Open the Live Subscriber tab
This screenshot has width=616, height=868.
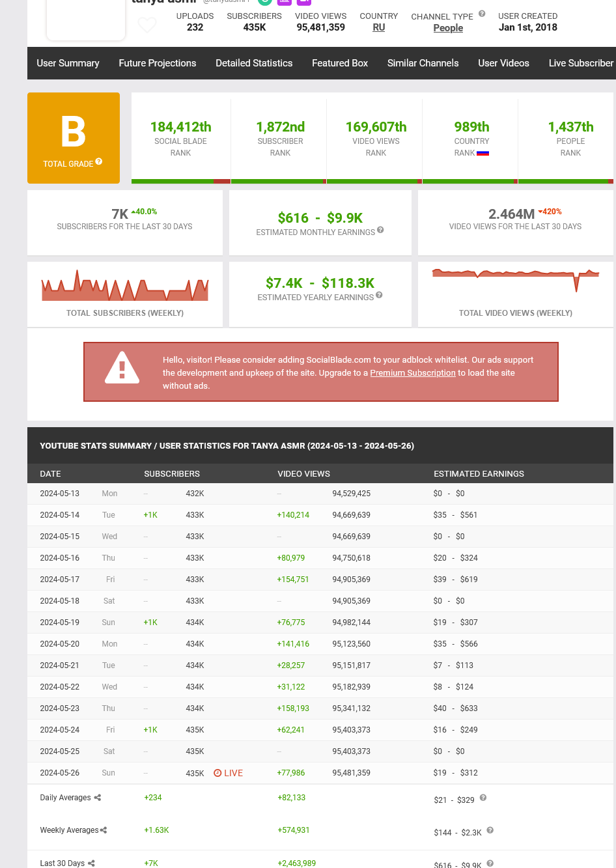click(x=581, y=63)
